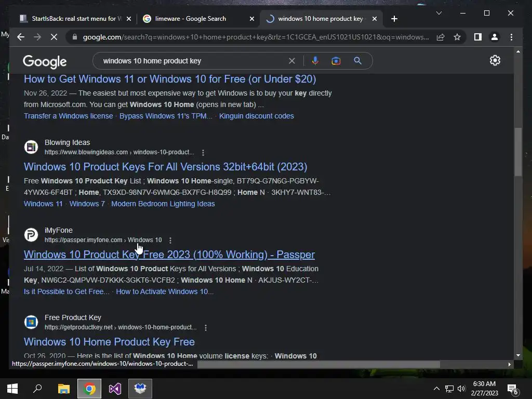Screen dimensions: 532x399
Task: Open the Blowing Ideas result options menu
Action: (203, 153)
